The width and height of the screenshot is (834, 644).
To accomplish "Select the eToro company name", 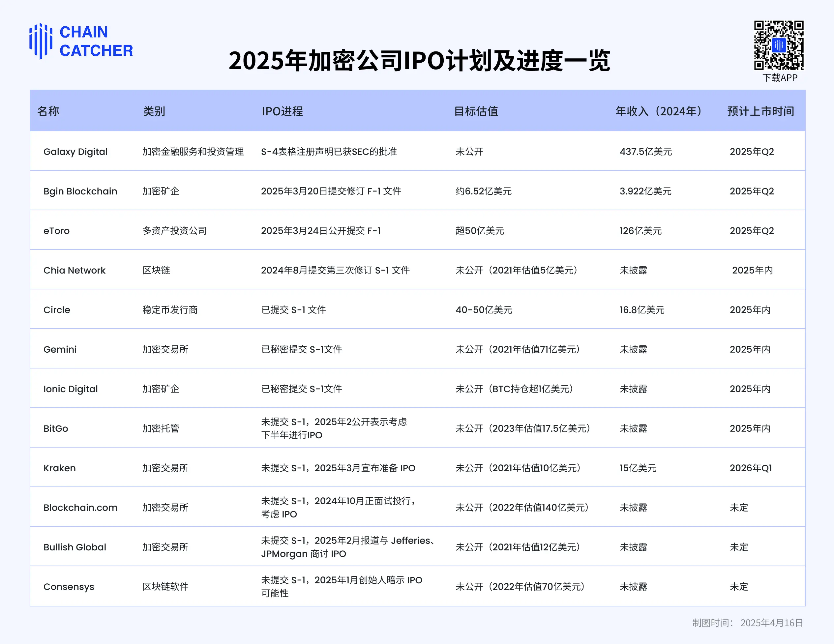I will coord(56,230).
